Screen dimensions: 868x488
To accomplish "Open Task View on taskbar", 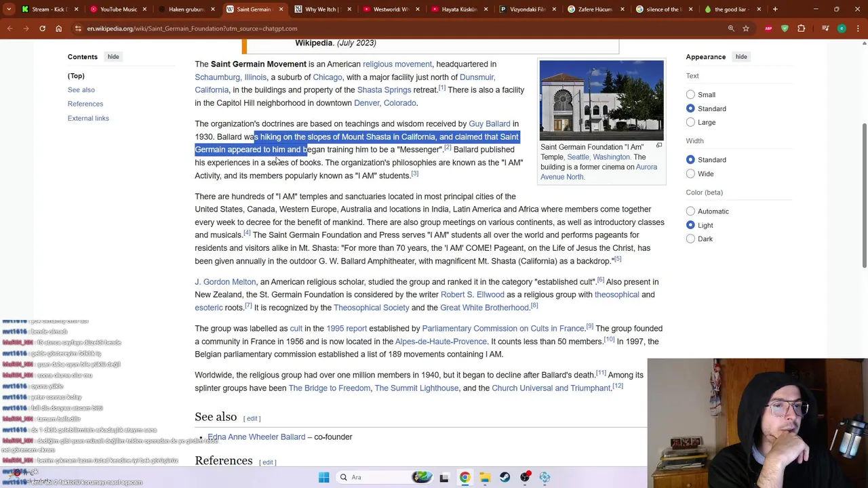I will tap(443, 477).
